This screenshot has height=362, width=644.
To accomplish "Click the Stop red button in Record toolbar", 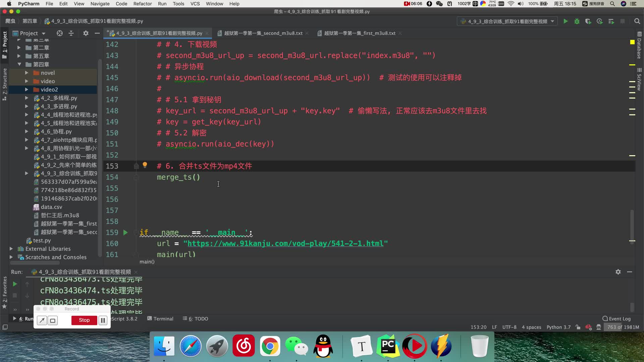I will [84, 320].
